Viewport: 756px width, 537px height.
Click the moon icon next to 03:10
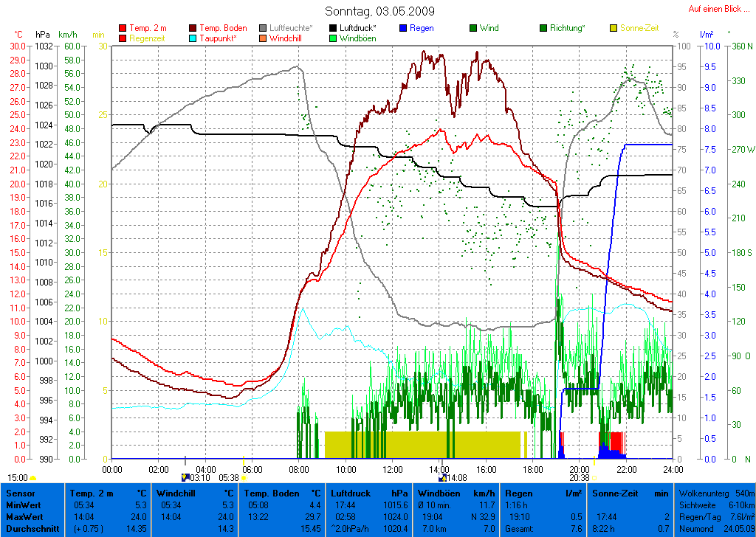coord(185,478)
